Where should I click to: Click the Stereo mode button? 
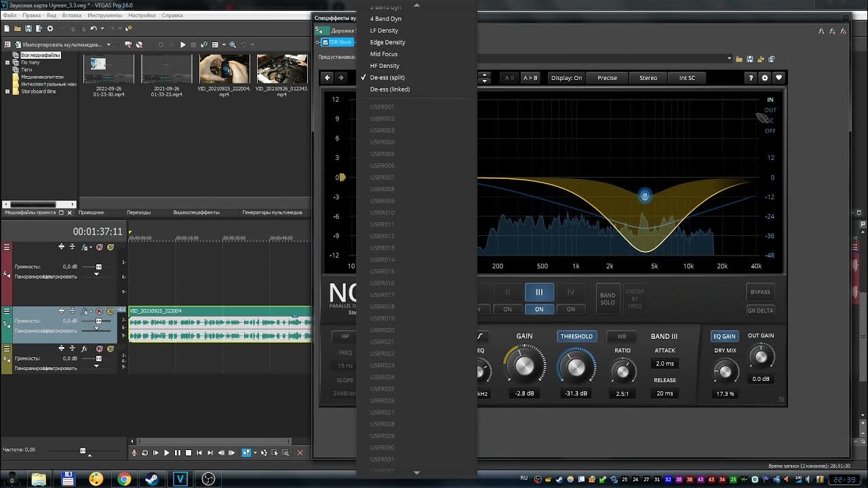[x=648, y=78]
